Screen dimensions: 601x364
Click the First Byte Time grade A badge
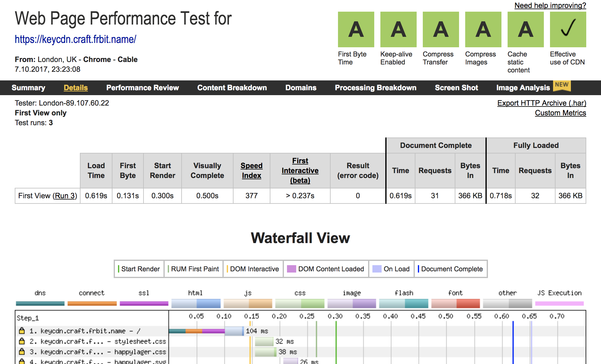pos(356,29)
